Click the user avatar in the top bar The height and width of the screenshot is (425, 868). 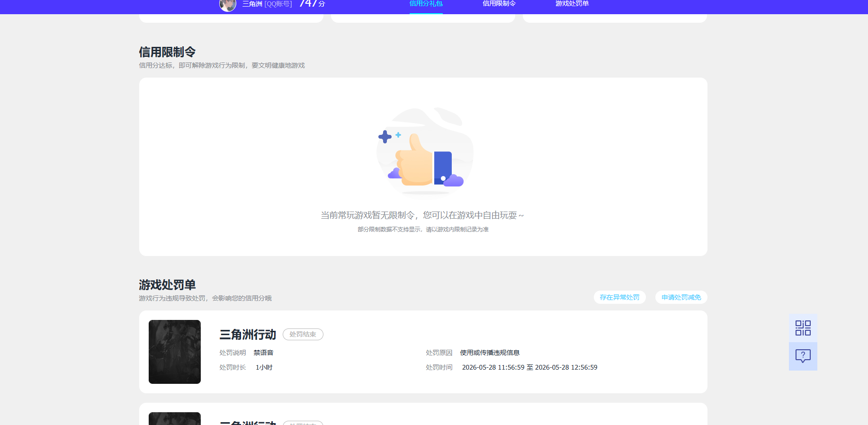coord(228,4)
